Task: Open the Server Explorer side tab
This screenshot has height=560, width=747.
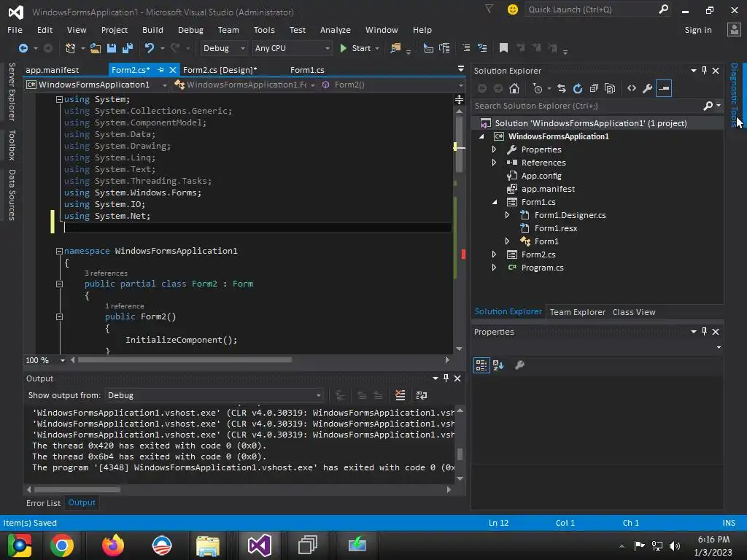Action: coord(12,91)
